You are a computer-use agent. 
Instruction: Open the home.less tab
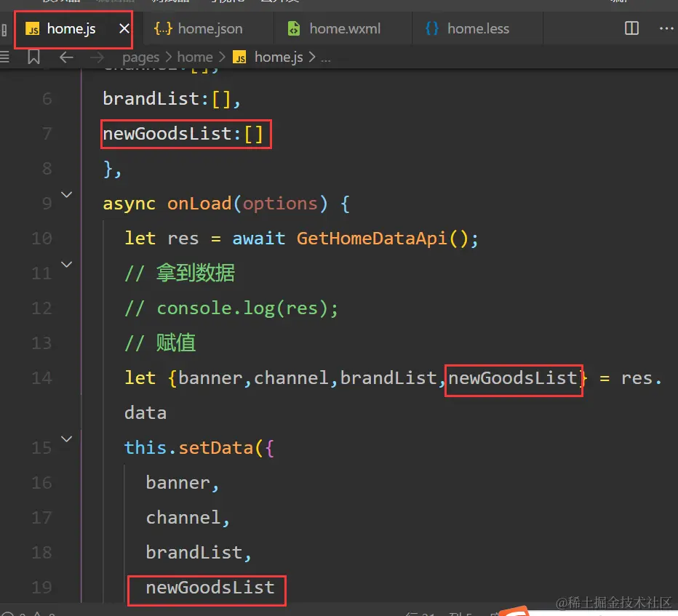(x=468, y=29)
